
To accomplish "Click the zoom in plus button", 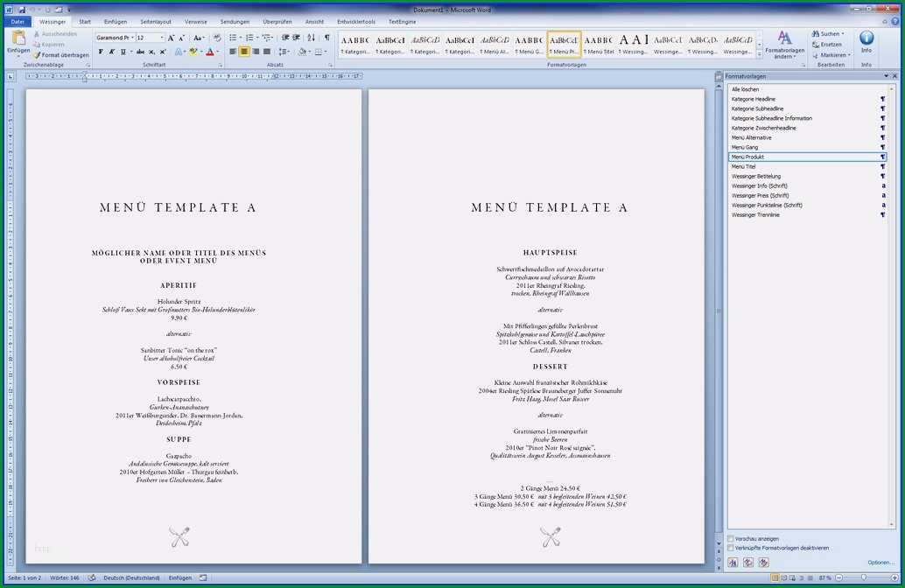I will [894, 577].
